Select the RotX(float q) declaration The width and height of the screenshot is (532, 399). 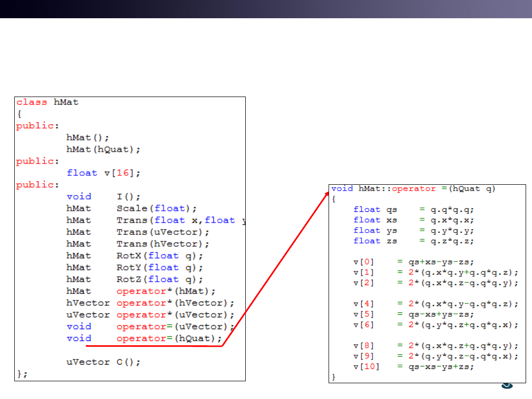pos(135,256)
